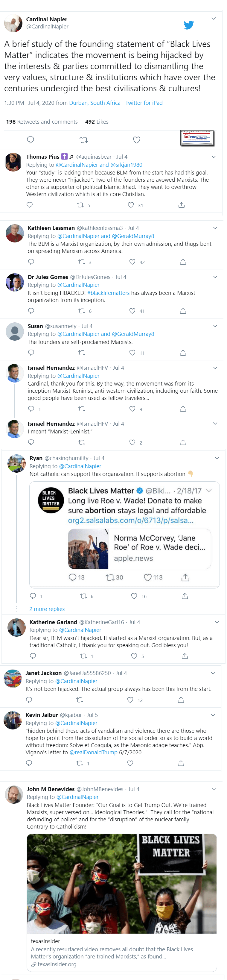Image resolution: width=227 pixels, height=980 pixels.
Task: Open options chevron on Cardinal Napier's tweet
Action: coord(214,19)
